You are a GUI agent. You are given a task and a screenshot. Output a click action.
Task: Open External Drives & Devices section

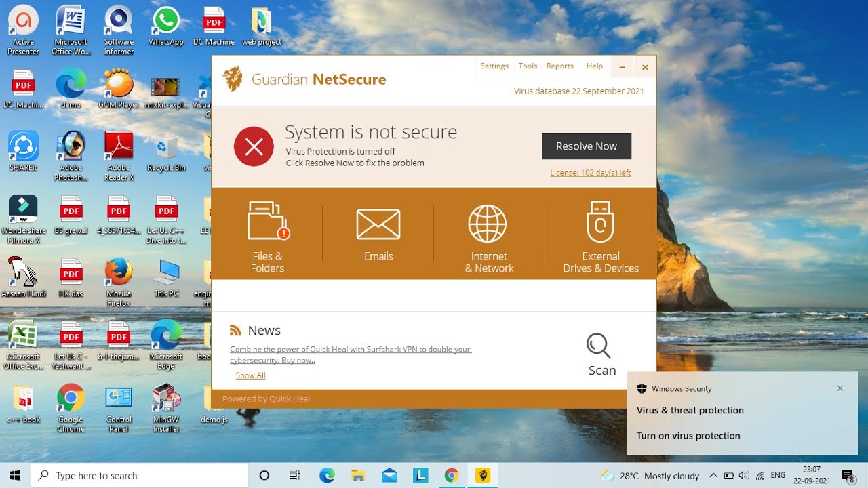(601, 237)
